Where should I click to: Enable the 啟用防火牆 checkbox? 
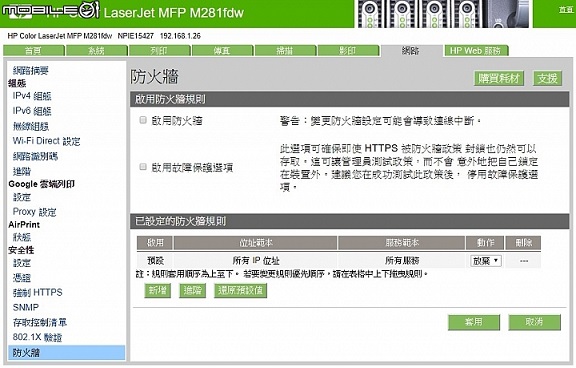click(x=143, y=120)
